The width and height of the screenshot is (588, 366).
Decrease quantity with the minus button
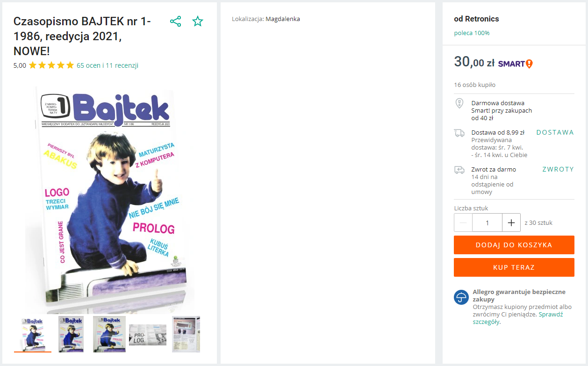[463, 223]
